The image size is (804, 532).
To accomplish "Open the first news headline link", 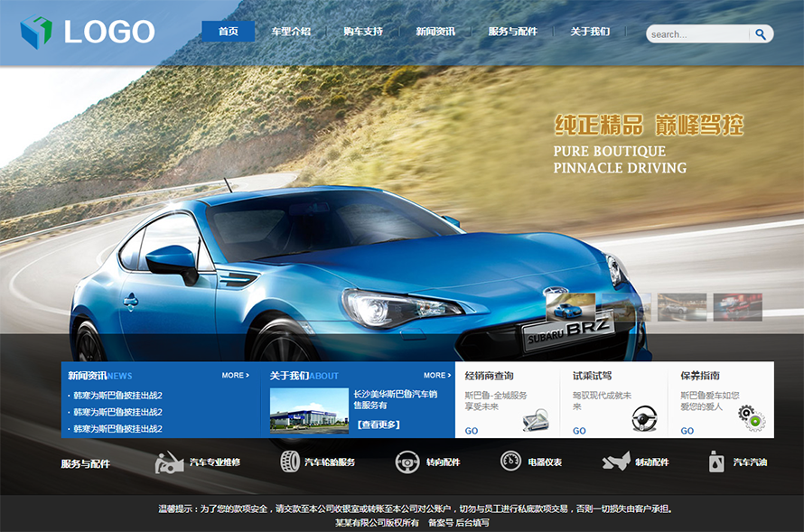I will pos(118,395).
